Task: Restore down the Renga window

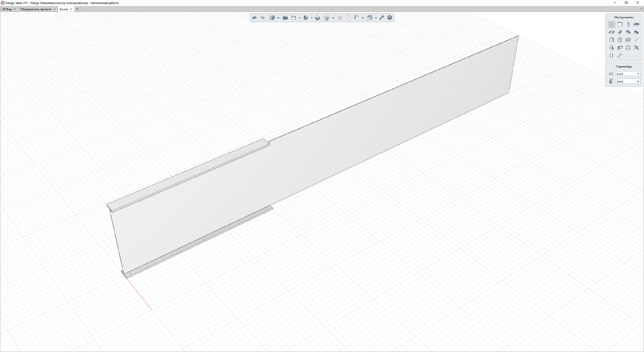Action: [x=626, y=3]
